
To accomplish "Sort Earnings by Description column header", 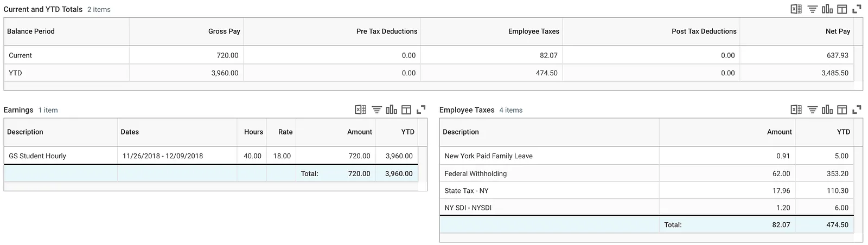I will click(61, 132).
